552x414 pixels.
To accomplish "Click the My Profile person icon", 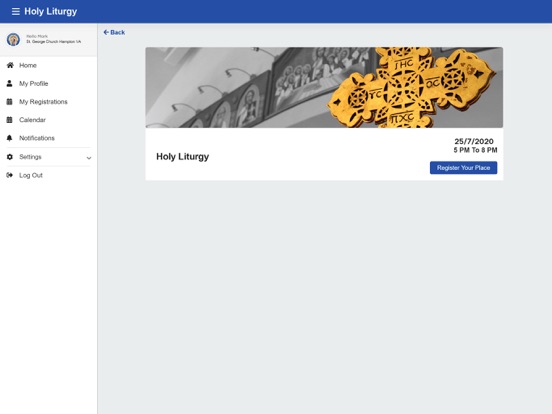I will [10, 83].
